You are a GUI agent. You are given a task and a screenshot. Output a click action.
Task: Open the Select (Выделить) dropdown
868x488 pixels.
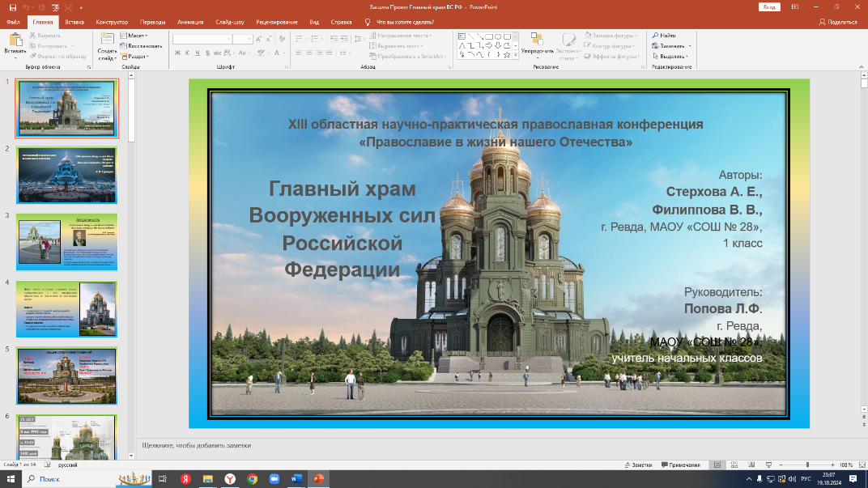pos(674,57)
